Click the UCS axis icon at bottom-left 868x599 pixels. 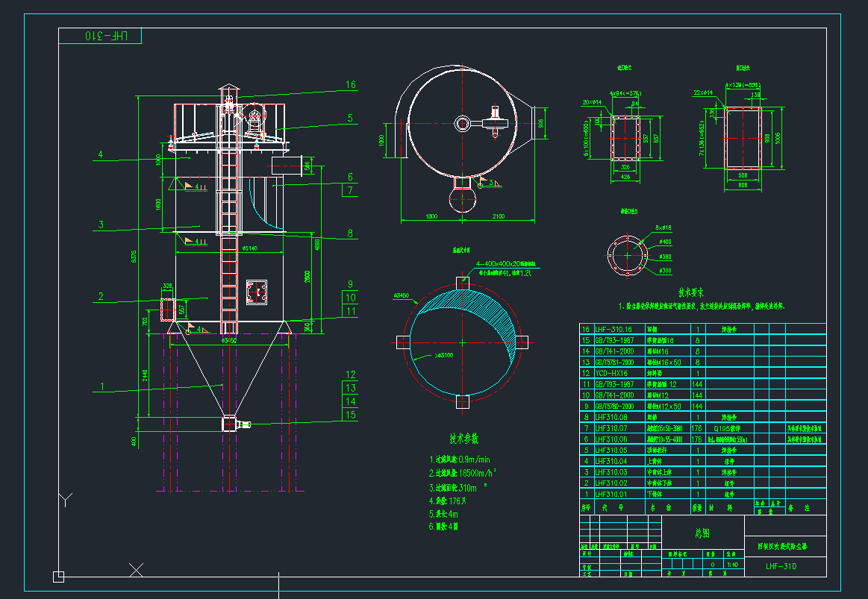[58, 576]
